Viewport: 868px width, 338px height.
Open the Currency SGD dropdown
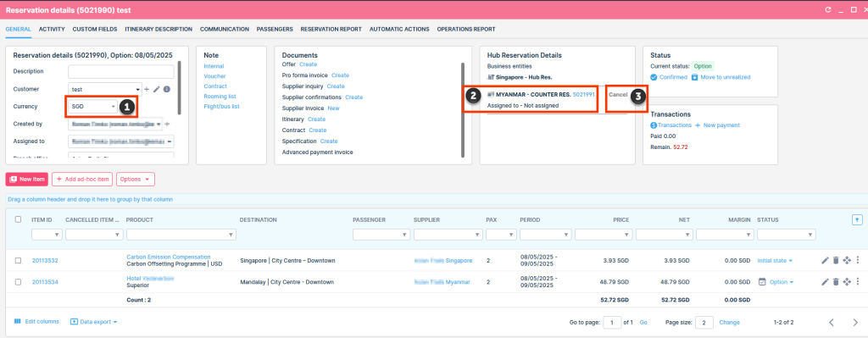point(93,106)
